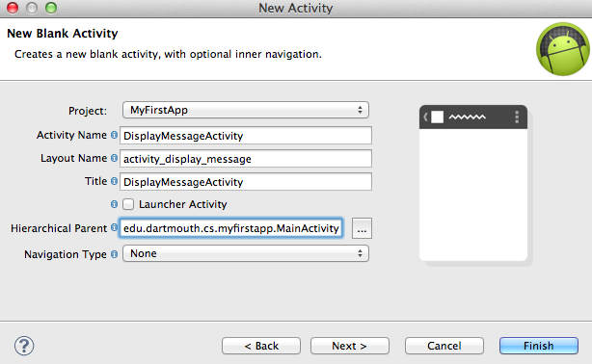Viewport: 592px width, 364px height.
Task: Browse for Hierarchical Parent with ellipsis button
Action: pos(362,228)
